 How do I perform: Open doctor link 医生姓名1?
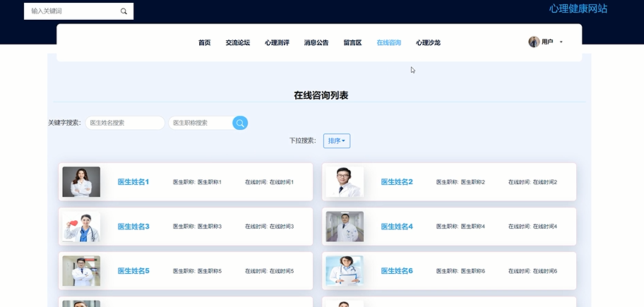(x=133, y=182)
